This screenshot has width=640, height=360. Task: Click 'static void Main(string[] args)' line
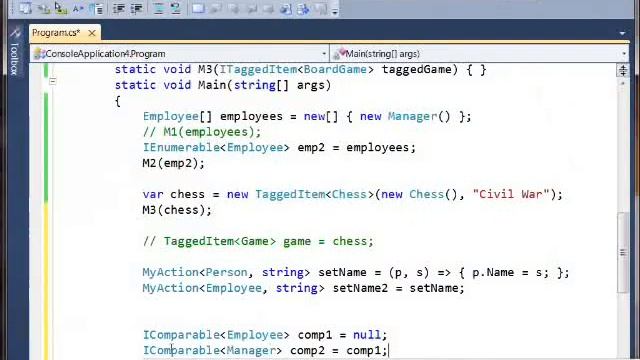click(222, 85)
